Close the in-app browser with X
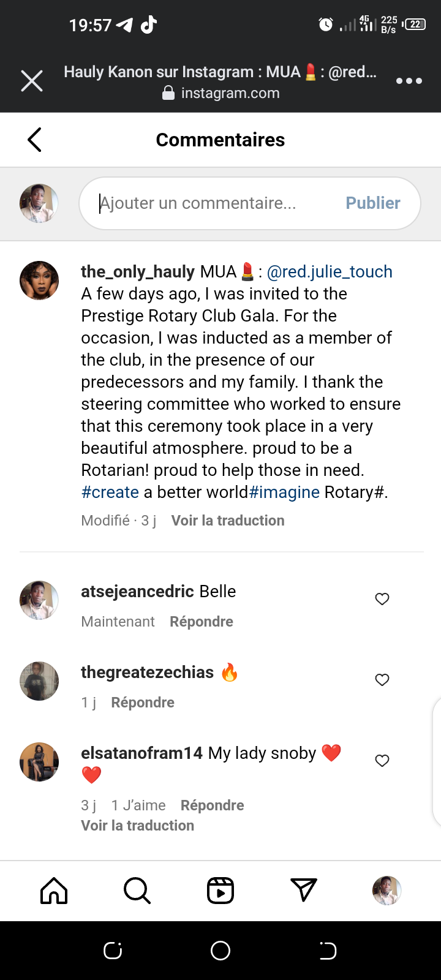This screenshot has height=980, width=441. 32,81
